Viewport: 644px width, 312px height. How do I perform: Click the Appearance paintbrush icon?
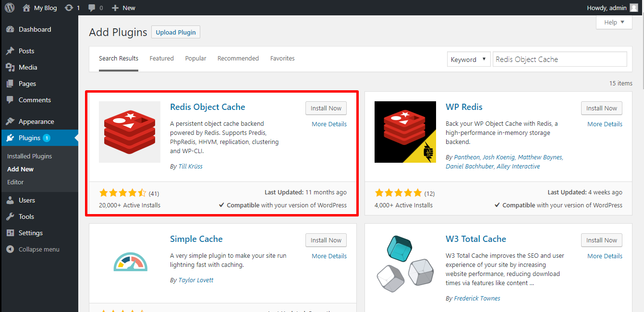(10, 121)
